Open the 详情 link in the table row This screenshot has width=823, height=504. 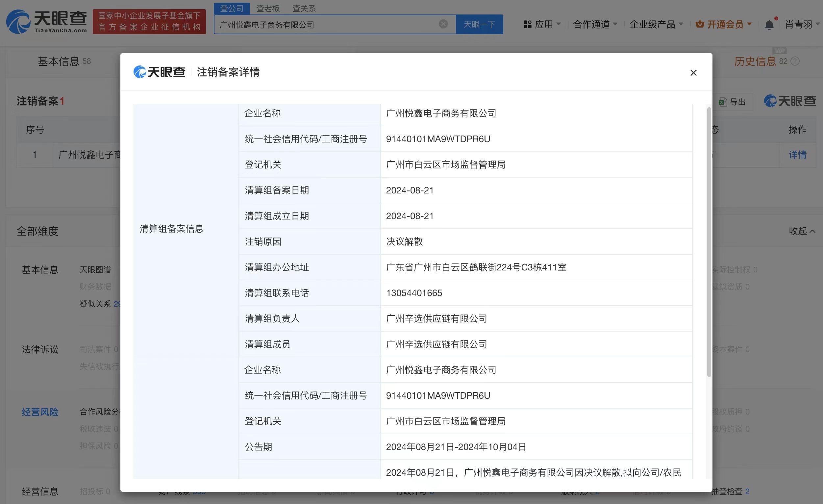tap(797, 155)
